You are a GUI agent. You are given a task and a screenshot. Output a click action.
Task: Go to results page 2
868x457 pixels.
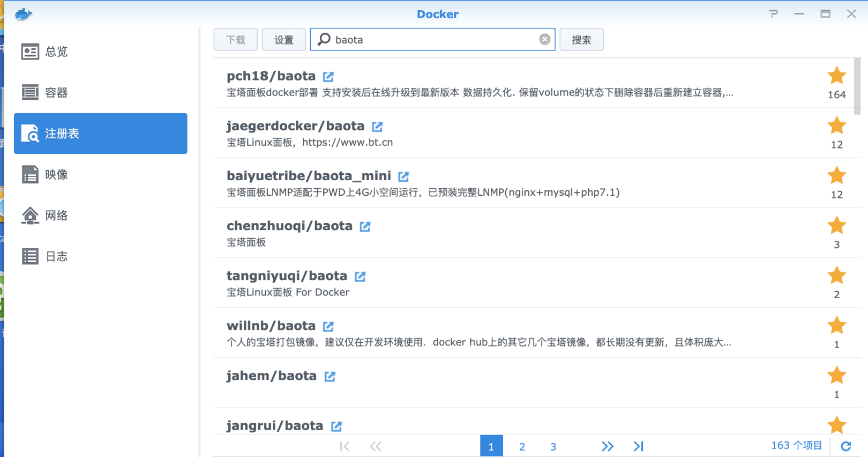coord(522,446)
